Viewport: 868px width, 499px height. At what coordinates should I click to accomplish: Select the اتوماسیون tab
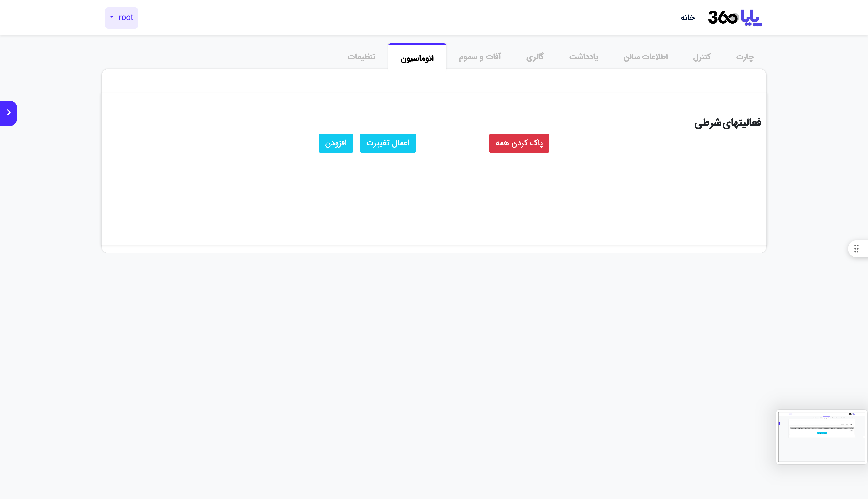(x=417, y=58)
